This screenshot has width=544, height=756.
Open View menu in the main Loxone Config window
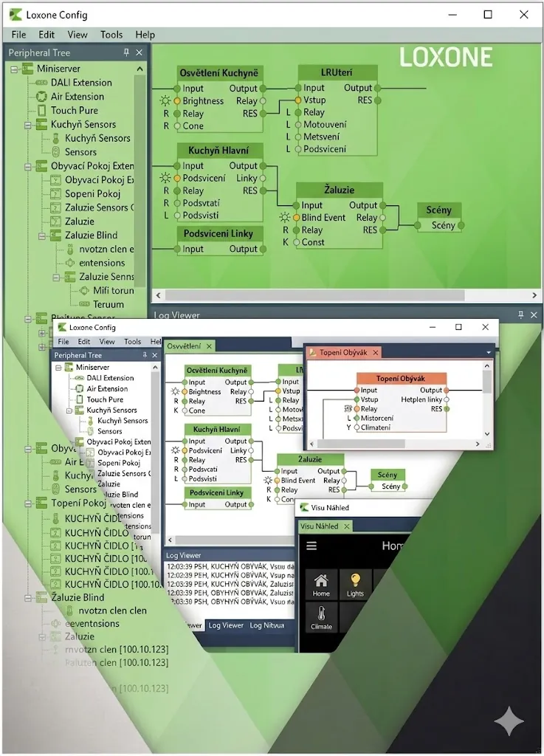77,35
